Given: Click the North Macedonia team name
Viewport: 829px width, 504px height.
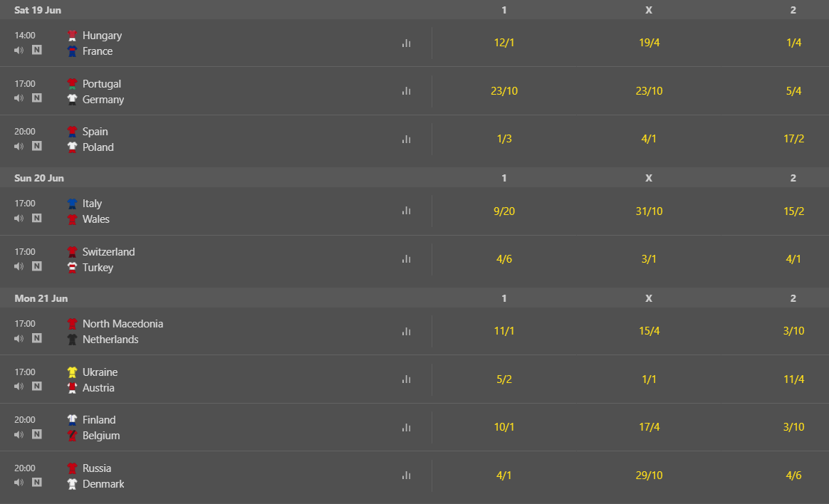Looking at the screenshot, I should click(122, 324).
